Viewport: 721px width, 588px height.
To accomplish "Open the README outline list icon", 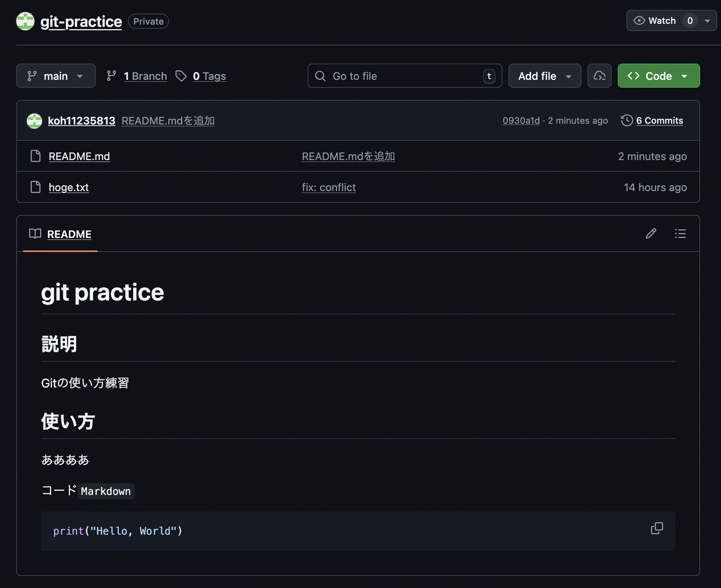I will (680, 233).
